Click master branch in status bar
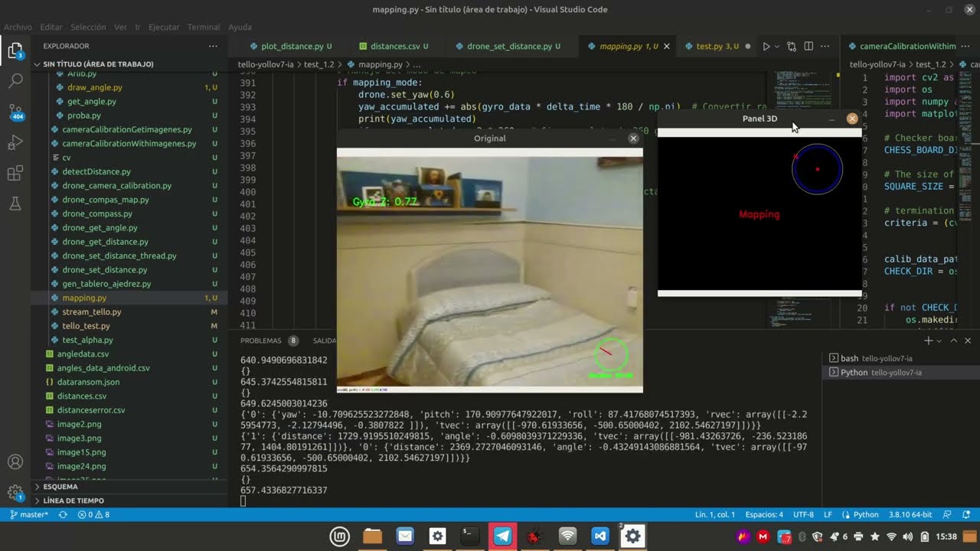Screen dimensions: 980x551 pyautogui.click(x=29, y=515)
